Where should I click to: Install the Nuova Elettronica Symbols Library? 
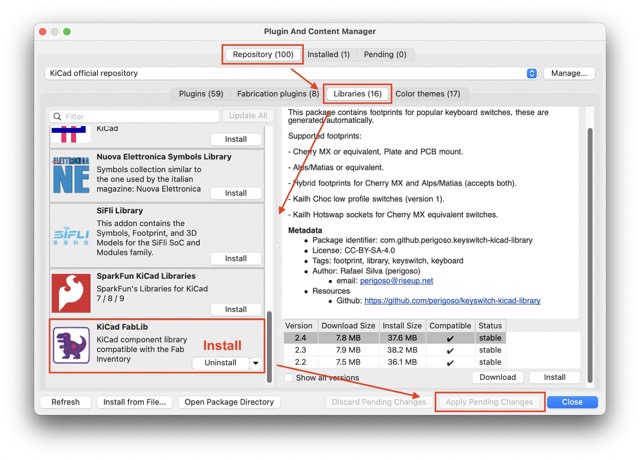coord(236,193)
